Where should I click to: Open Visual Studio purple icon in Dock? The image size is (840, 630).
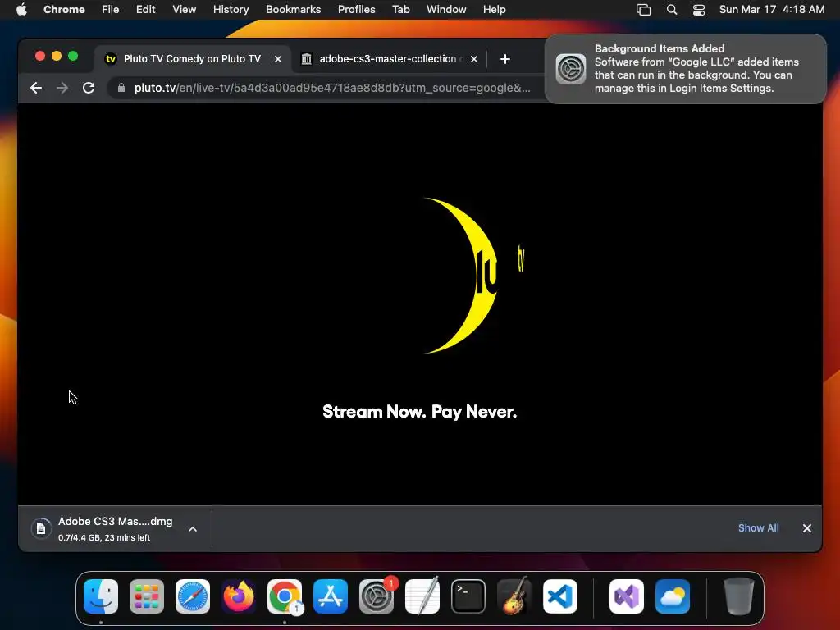click(627, 596)
